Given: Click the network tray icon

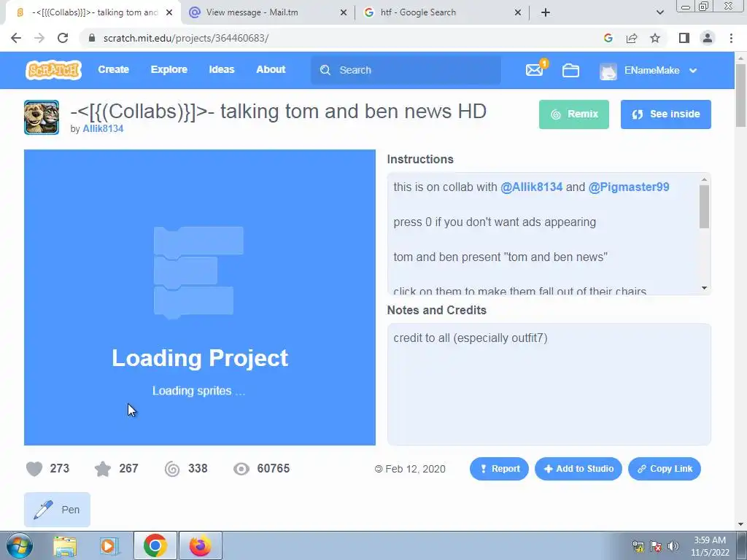Looking at the screenshot, I should tap(638, 546).
